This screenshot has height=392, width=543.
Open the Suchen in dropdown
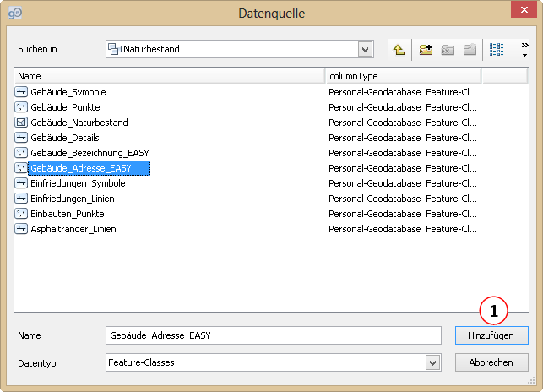[365, 49]
